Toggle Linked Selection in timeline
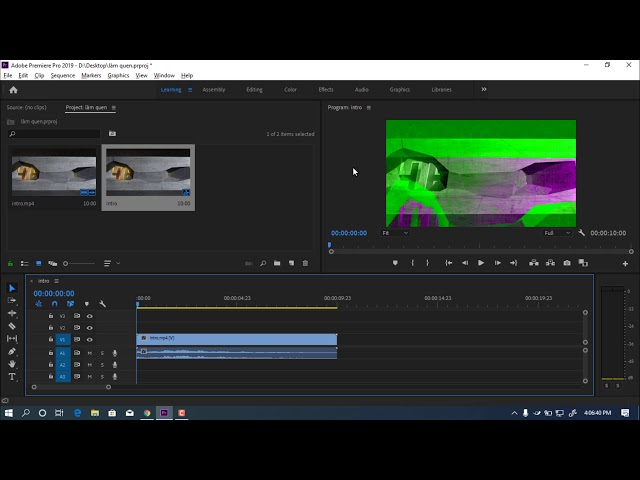This screenshot has height=480, width=640. click(x=70, y=304)
